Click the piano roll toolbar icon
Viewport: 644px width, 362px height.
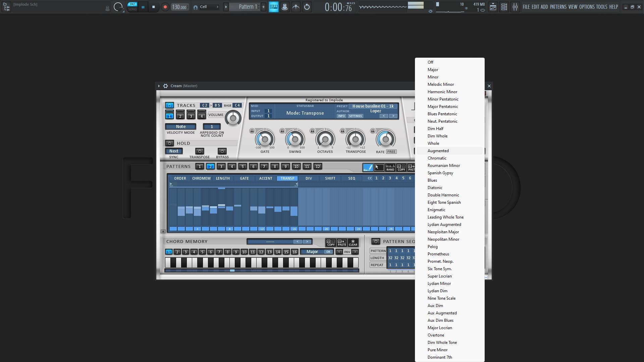coord(274,7)
